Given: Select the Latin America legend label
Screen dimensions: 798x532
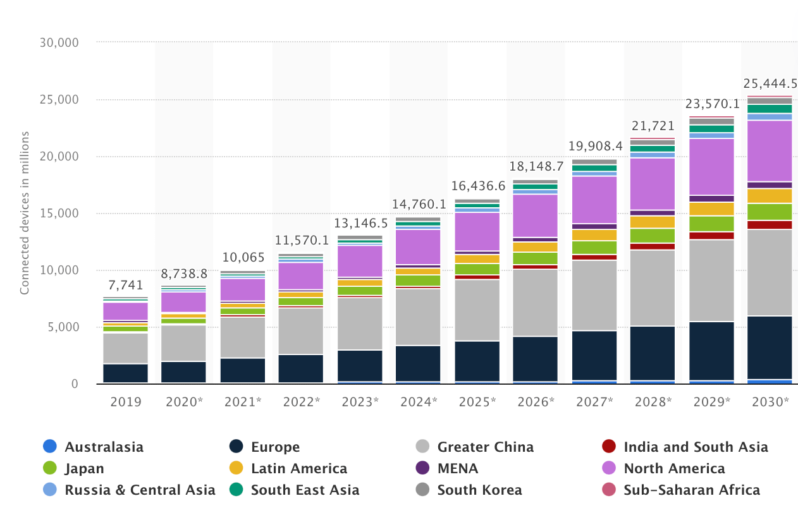Looking at the screenshot, I should tap(299, 468).
